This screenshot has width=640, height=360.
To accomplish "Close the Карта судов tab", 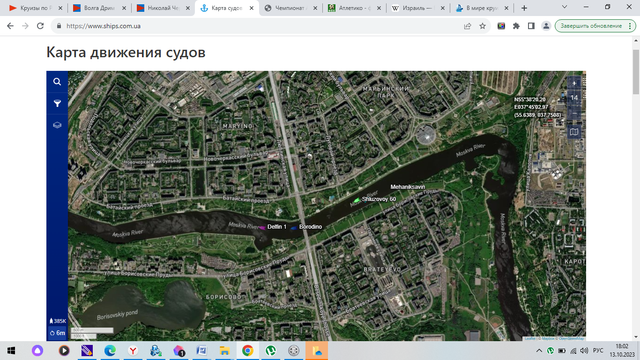I will click(x=251, y=8).
